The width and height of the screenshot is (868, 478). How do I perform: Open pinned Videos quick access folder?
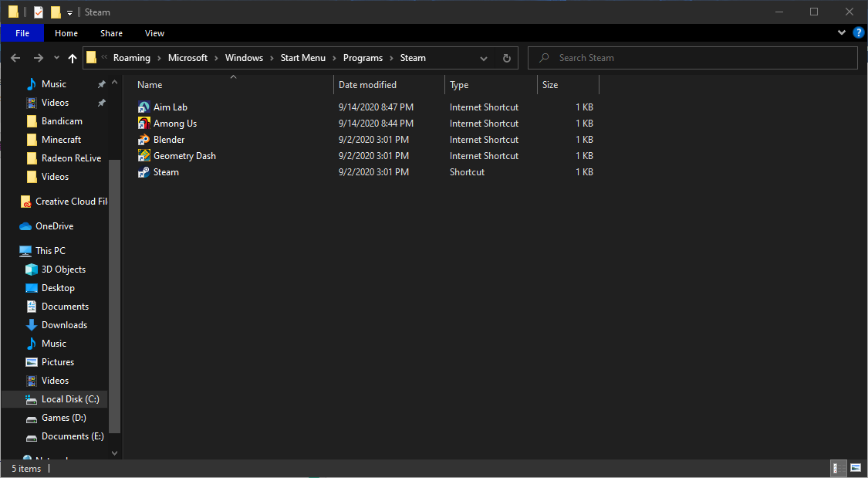pyautogui.click(x=48, y=103)
